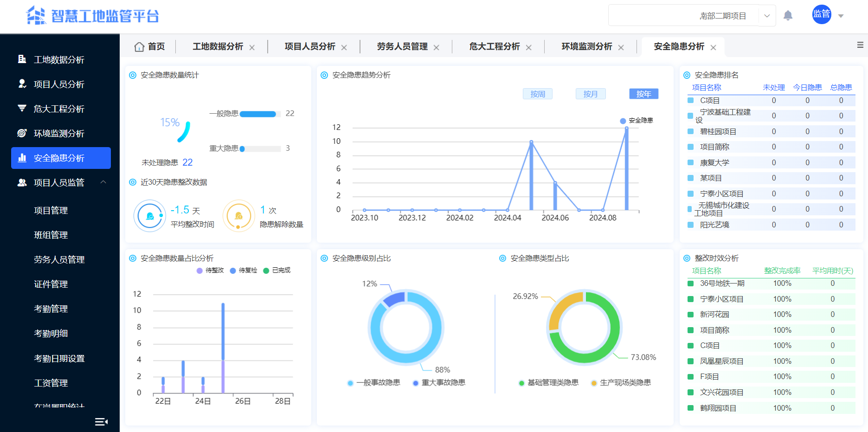This screenshot has height=432, width=868.
Task: Switch trend chart to 按周 view
Action: click(537, 93)
